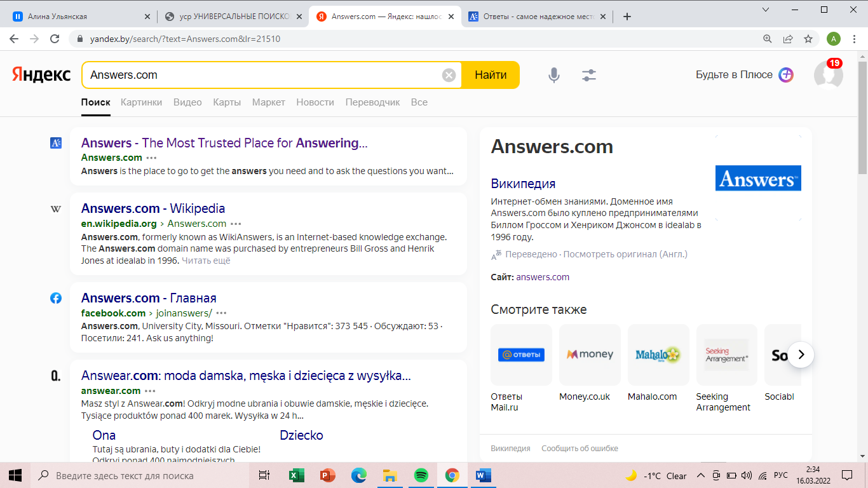Open Task View on taskbar
The height and width of the screenshot is (488, 868).
point(264,475)
